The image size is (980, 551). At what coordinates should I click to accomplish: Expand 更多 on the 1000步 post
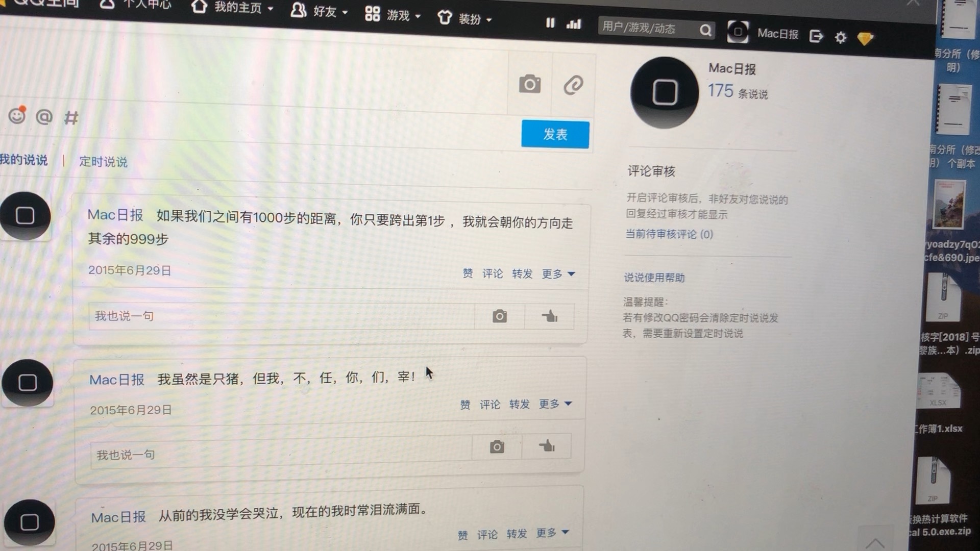pos(558,274)
